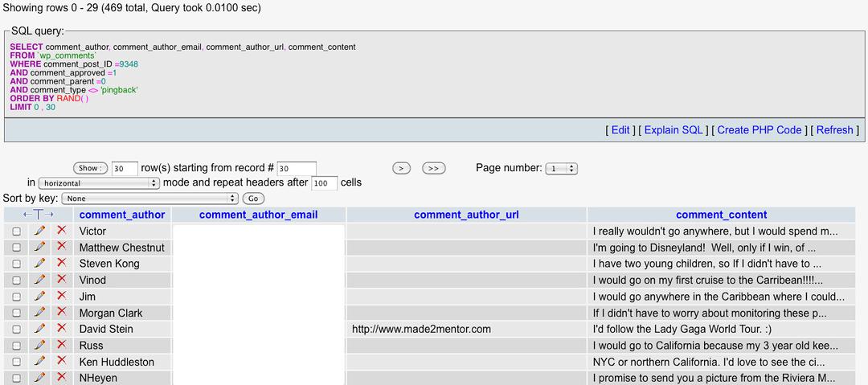Click the red X delete icon for Matthew Chestnut
This screenshot has width=868, height=385.
coord(61,247)
